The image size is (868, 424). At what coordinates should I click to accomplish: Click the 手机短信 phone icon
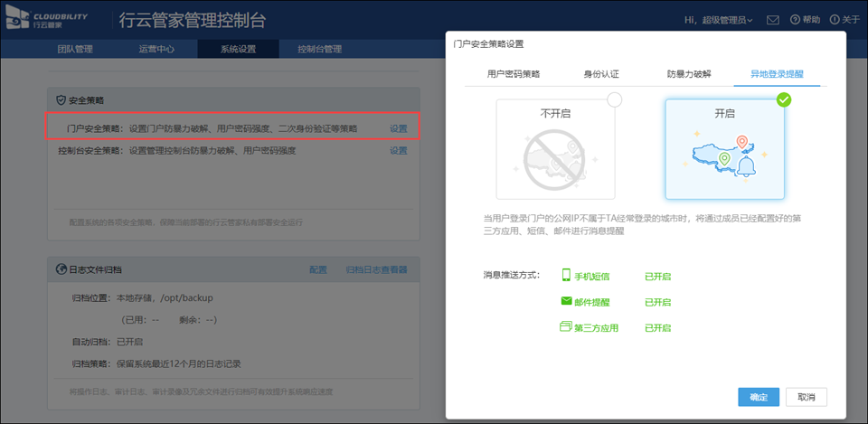click(566, 276)
